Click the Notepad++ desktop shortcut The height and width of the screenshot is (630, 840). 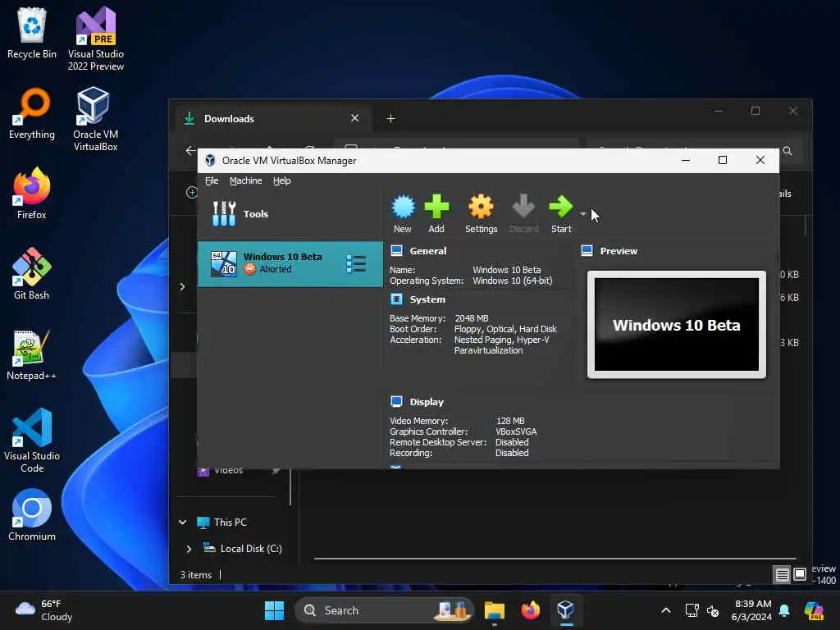click(x=32, y=354)
